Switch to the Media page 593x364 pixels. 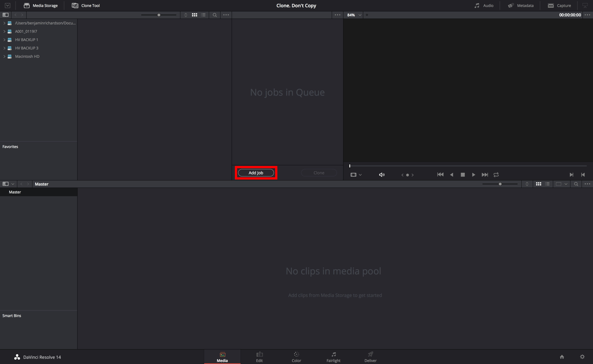(x=222, y=357)
